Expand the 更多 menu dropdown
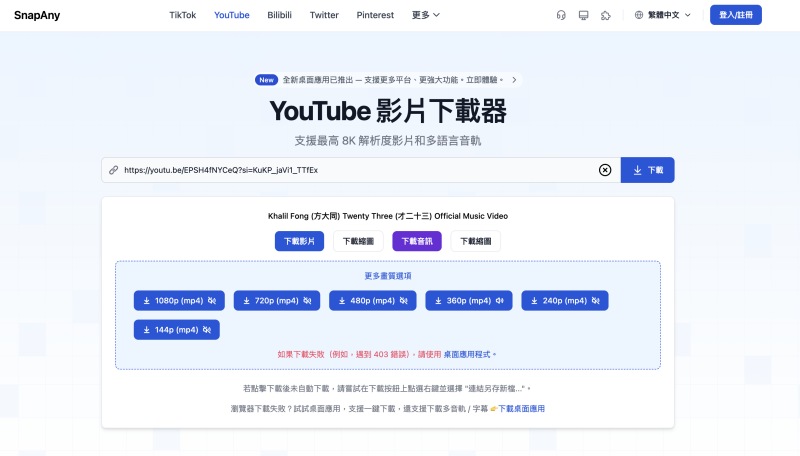800x456 pixels. coord(426,15)
